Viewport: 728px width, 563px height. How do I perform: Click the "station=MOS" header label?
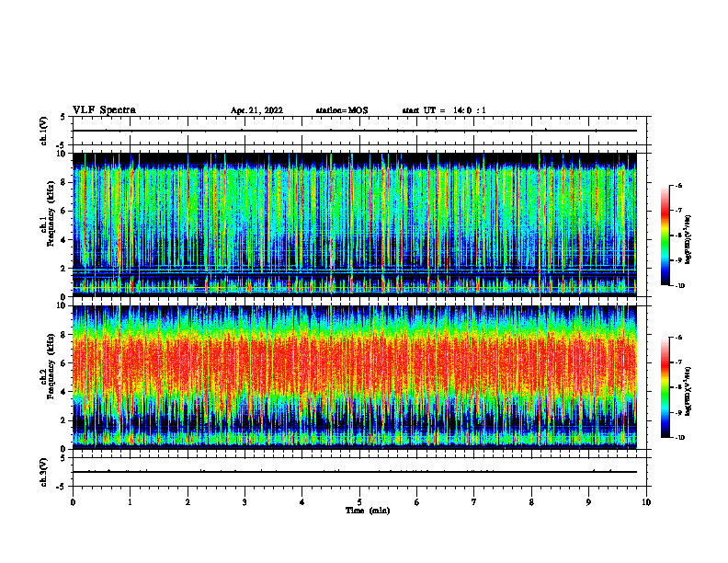pos(342,110)
